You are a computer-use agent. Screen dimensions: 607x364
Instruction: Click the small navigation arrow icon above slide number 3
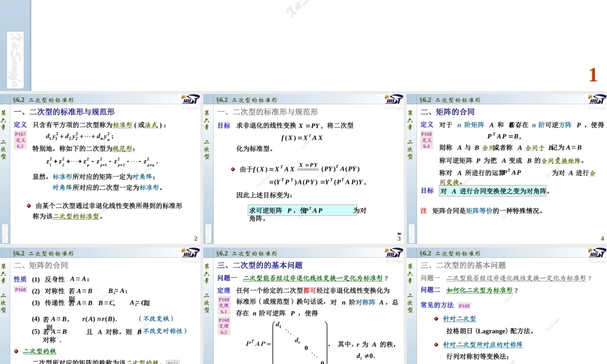[399, 234]
